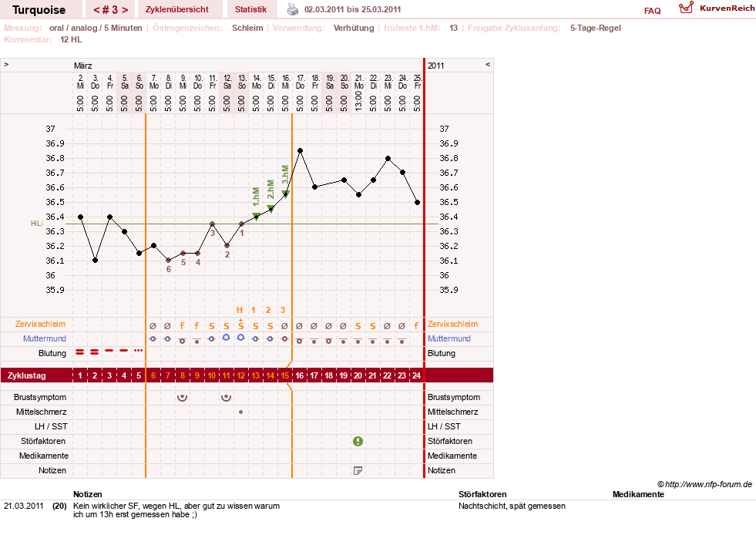This screenshot has height=535, width=756.
Task: Click the Schleim Östrogenzeichen value
Action: click(247, 28)
